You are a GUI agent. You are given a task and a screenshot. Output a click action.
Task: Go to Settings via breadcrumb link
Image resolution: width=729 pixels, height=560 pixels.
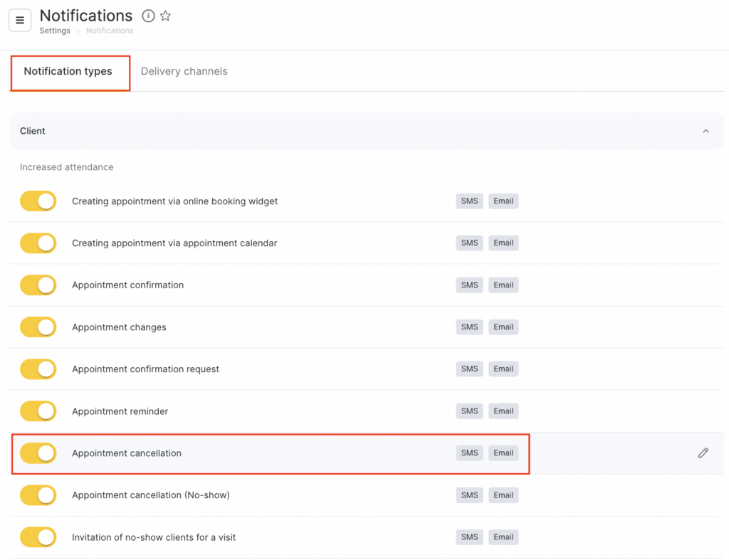point(55,31)
